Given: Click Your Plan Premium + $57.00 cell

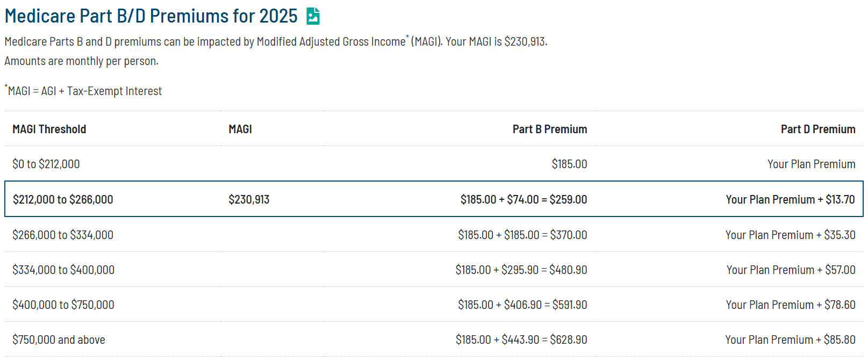Looking at the screenshot, I should 791,270.
